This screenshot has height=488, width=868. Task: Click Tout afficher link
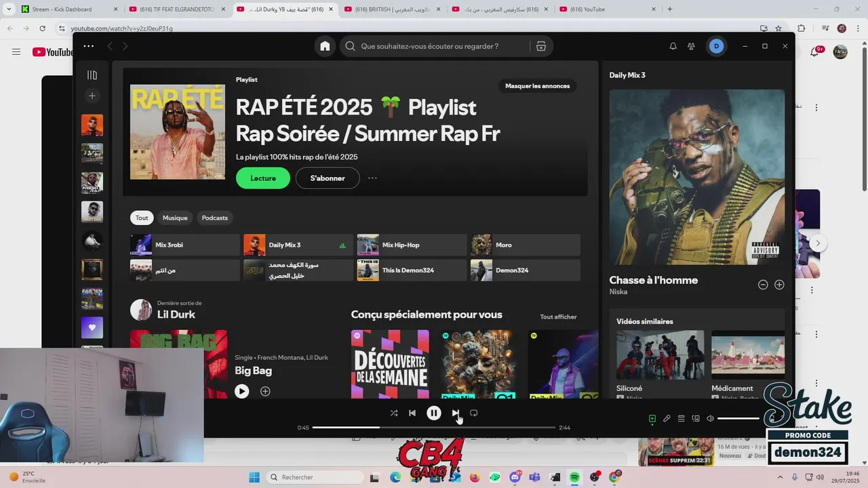click(x=558, y=317)
